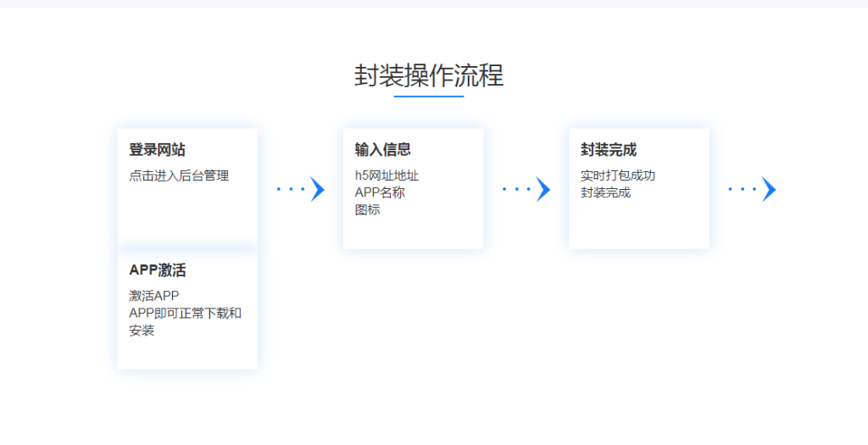Select the APP激活 step heading
Screen dimensions: 868x445
[157, 270]
